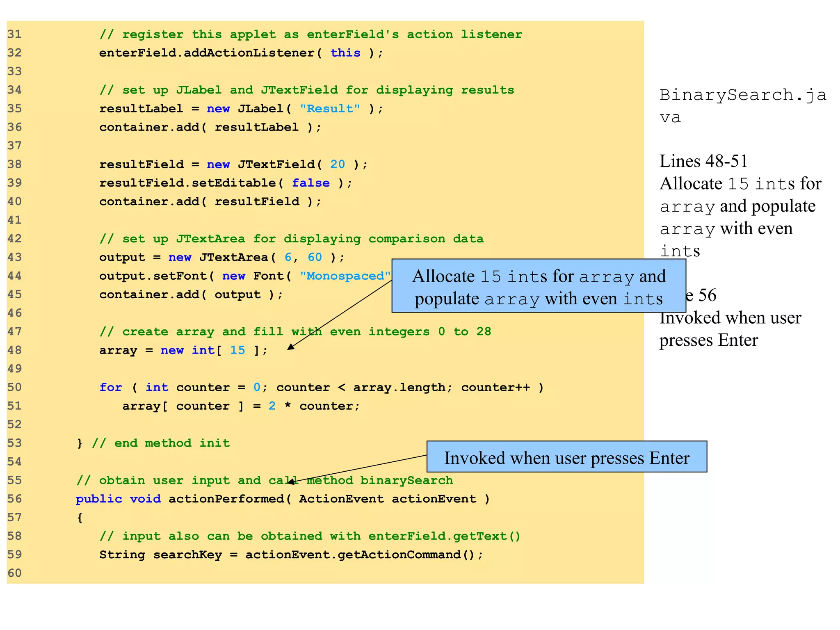
Task: Select 'public void actionPerformed' declaration on line 56
Action: tap(283, 499)
